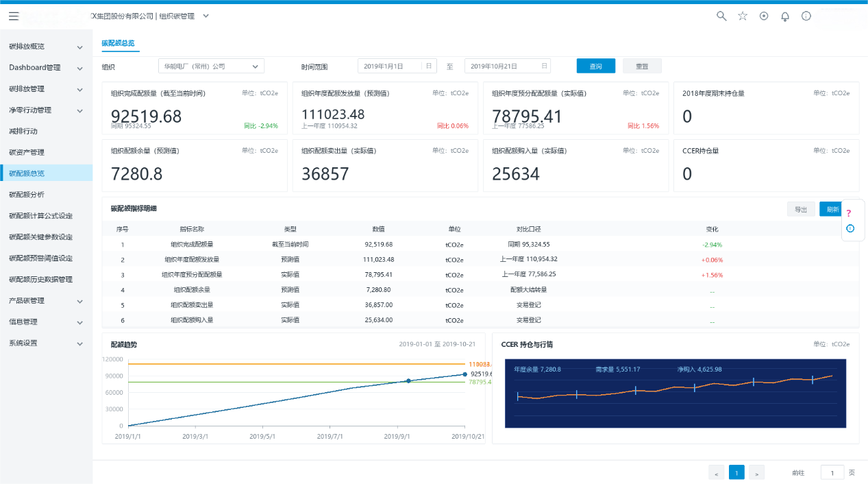Click the 78795.41 pre-allocated quota card
This screenshot has height=484, width=868.
pyautogui.click(x=575, y=108)
